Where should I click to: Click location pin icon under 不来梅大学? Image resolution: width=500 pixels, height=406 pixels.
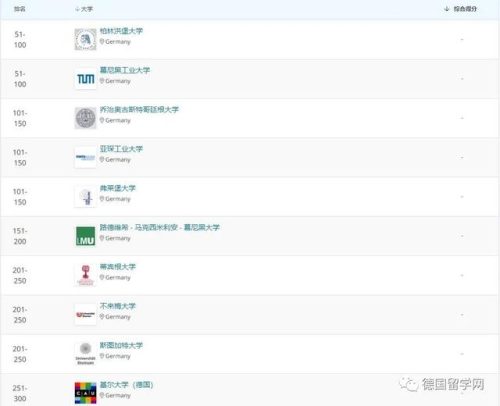102,317
